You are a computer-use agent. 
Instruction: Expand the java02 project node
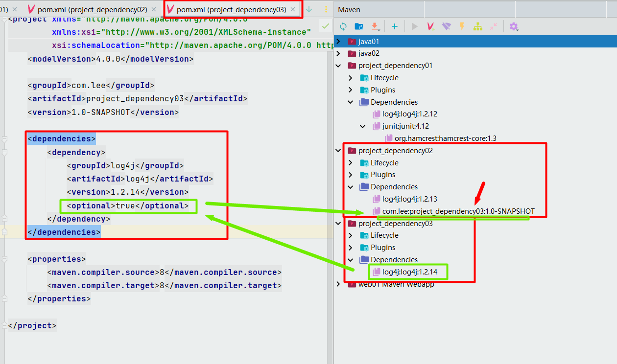[x=338, y=53]
